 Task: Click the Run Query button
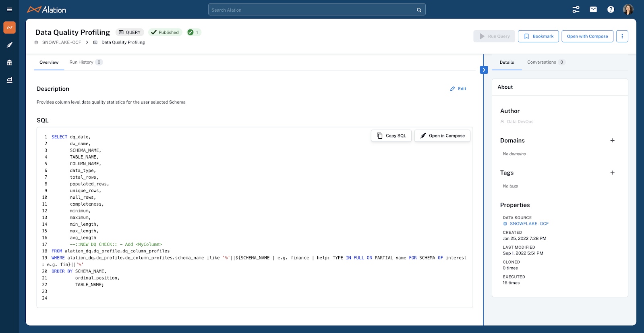tap(494, 36)
